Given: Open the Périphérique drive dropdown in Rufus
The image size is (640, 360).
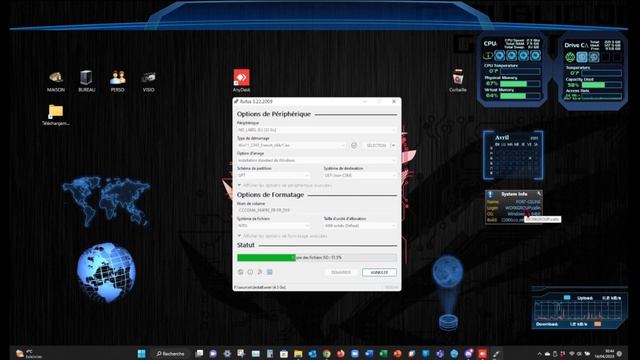Looking at the screenshot, I should (317, 130).
